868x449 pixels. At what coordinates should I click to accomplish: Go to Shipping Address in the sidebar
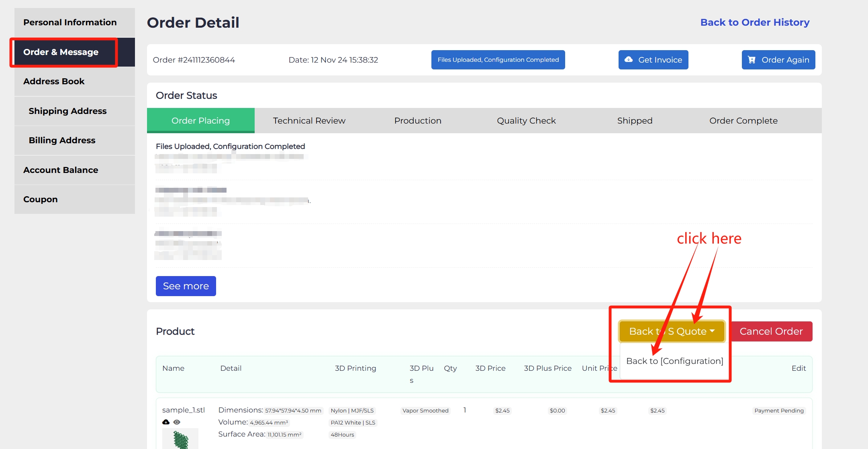coord(67,111)
